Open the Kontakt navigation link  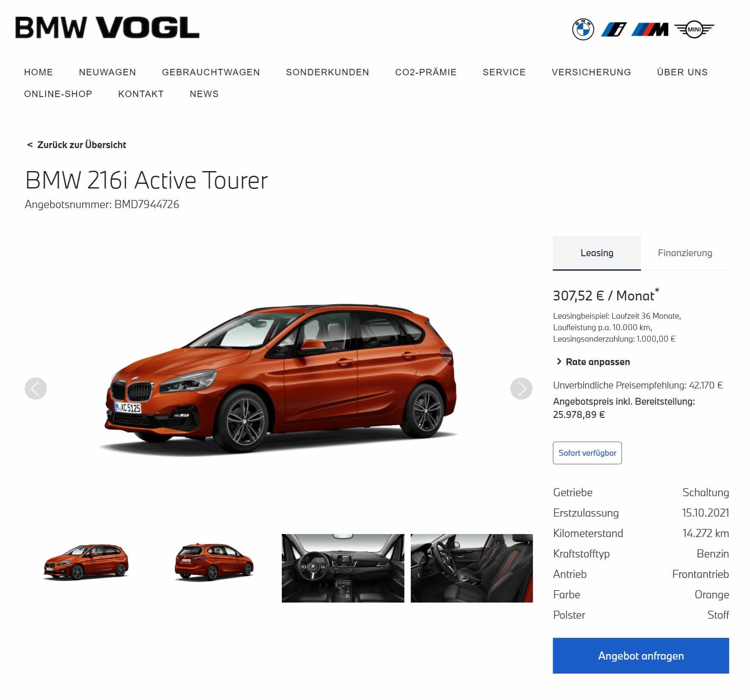(141, 94)
